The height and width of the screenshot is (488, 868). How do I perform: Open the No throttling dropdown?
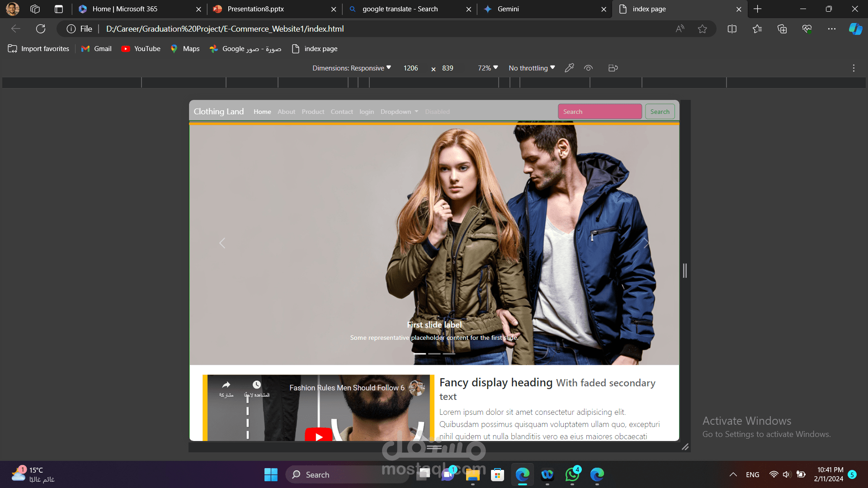tap(532, 68)
